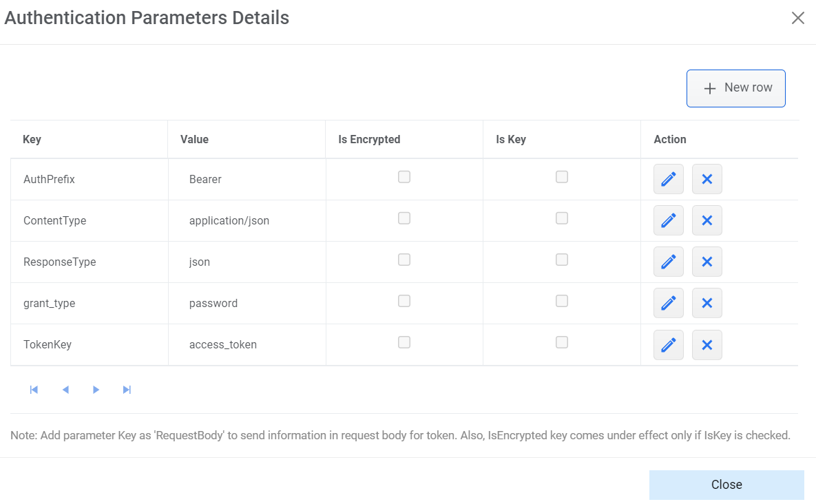Edit the ResponseType parameter row
Image resolution: width=816 pixels, height=504 pixels.
(x=668, y=262)
